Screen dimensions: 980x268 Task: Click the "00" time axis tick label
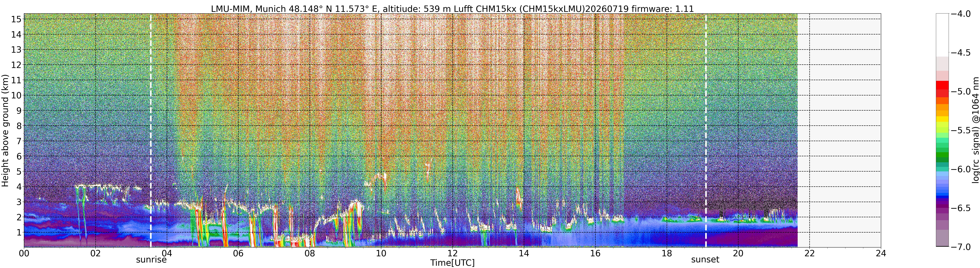24,254
